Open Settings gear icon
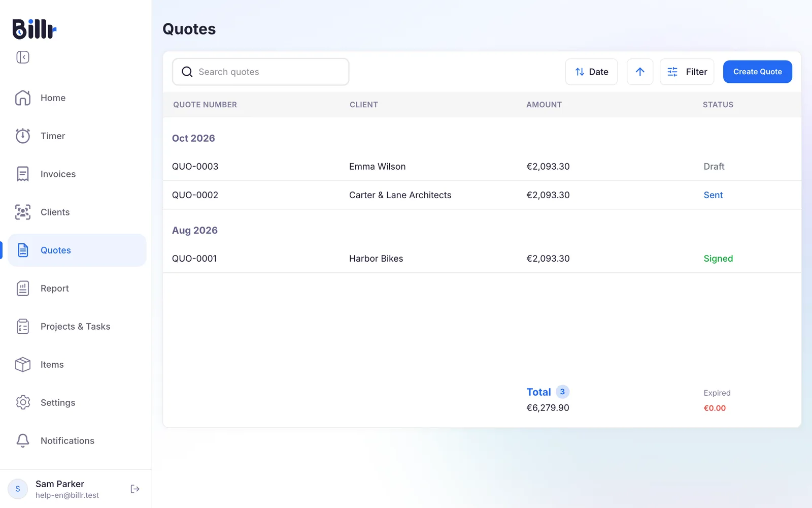 pos(23,402)
